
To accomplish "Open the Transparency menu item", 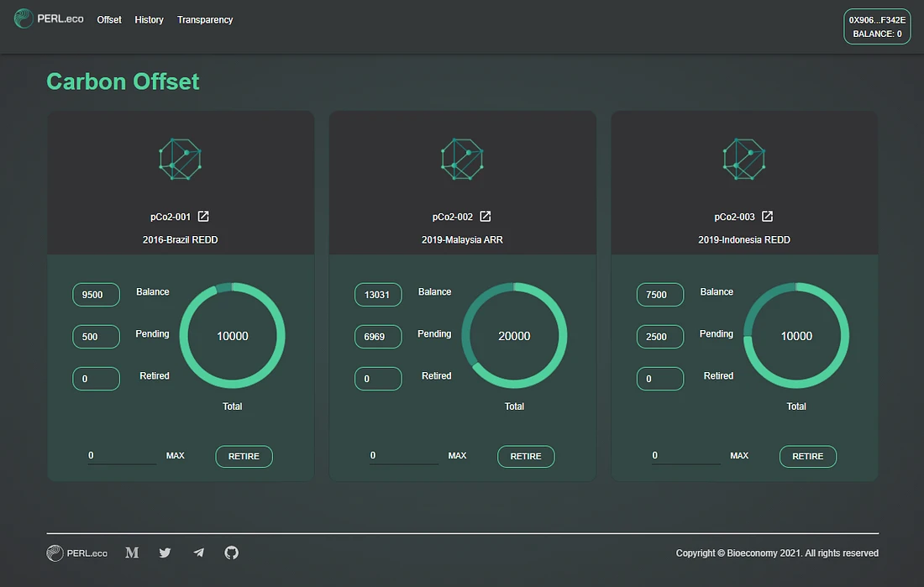I will pyautogui.click(x=205, y=19).
